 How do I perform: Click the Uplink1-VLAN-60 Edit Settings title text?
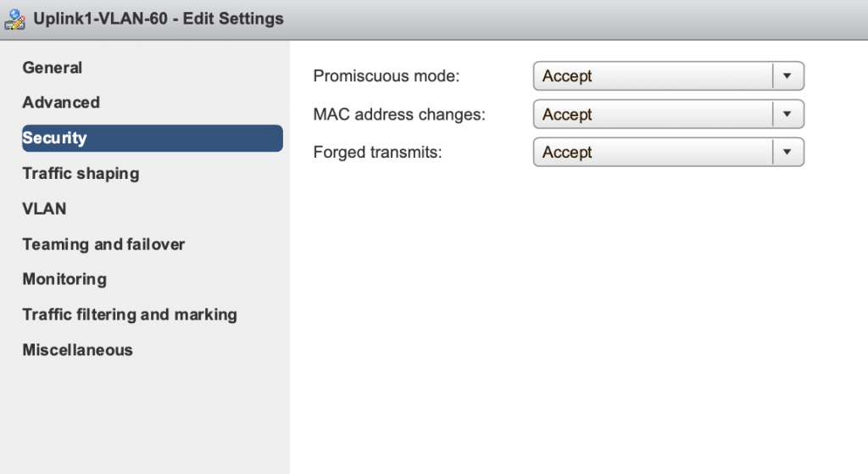[x=159, y=19]
